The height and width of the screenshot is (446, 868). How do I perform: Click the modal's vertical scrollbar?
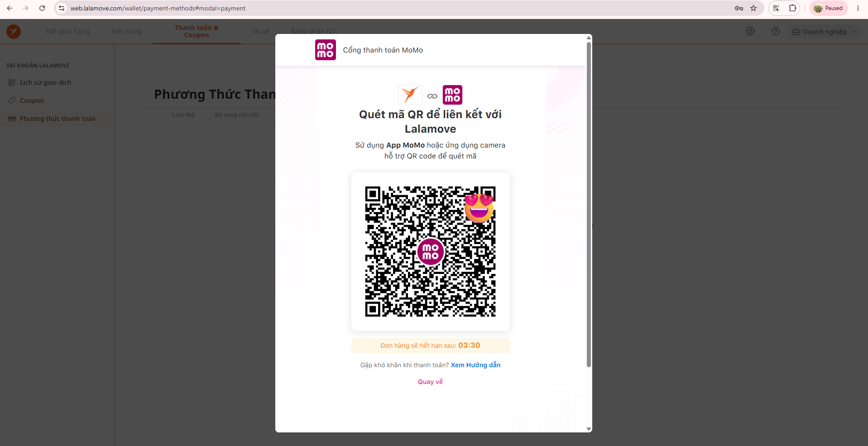(589, 204)
